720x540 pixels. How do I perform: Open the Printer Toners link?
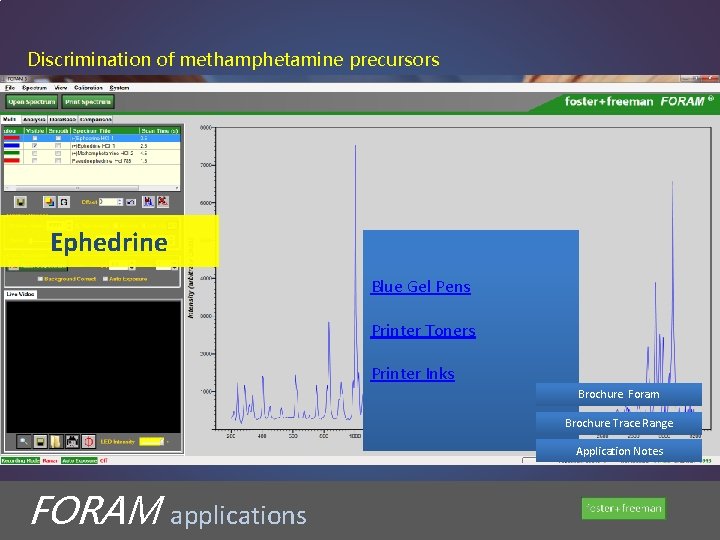423,331
